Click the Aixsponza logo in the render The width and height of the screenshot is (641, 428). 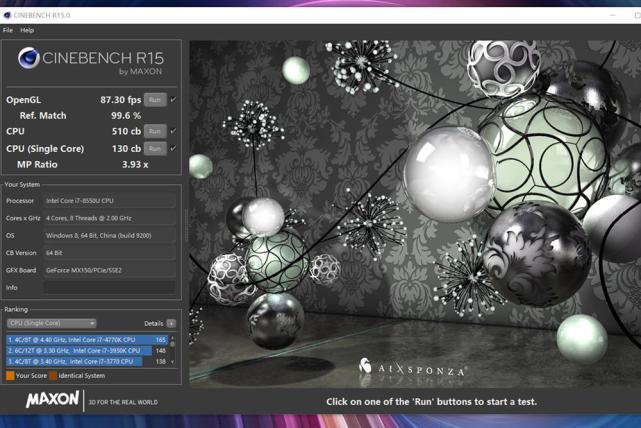click(x=412, y=368)
